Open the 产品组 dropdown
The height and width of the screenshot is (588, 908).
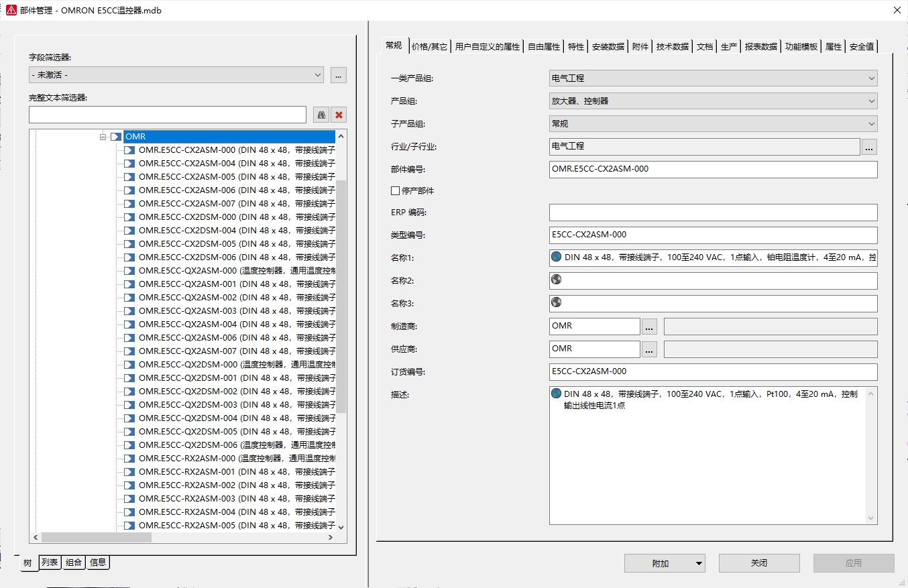[x=871, y=101]
